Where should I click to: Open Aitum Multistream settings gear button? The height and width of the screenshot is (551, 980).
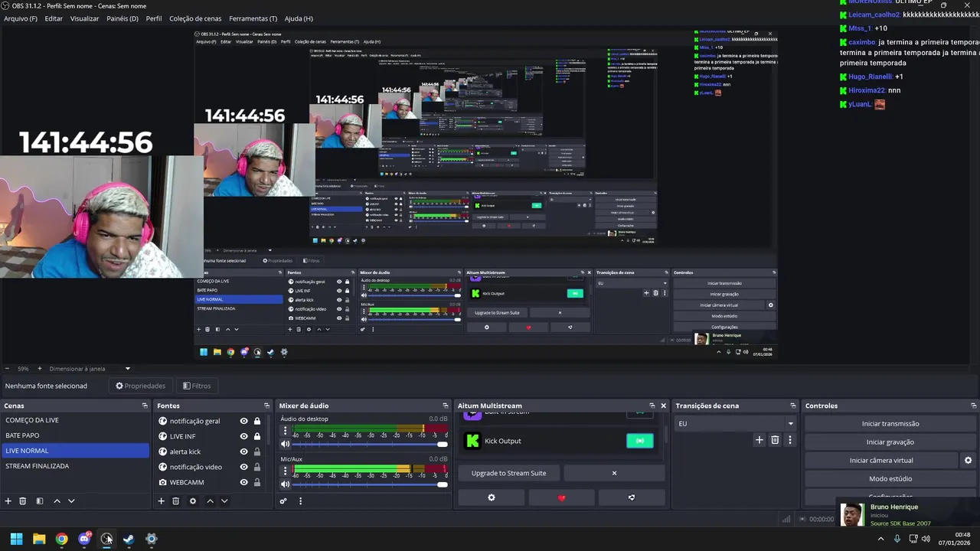[x=492, y=497]
